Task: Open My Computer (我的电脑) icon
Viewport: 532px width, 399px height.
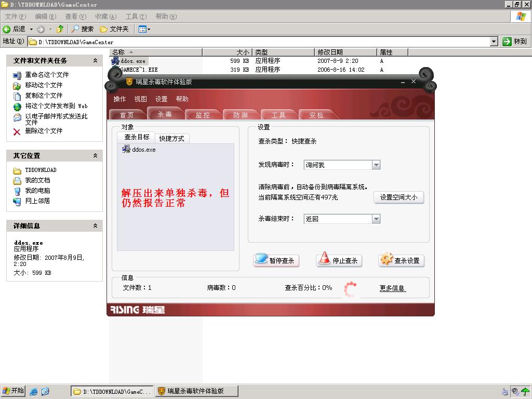Action: pyautogui.click(x=17, y=191)
